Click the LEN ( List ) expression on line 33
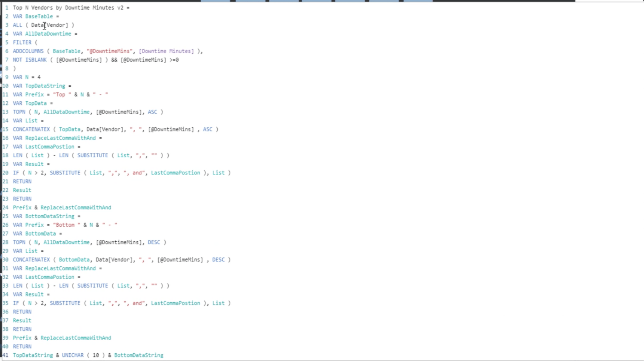This screenshot has width=644, height=361. (x=31, y=286)
